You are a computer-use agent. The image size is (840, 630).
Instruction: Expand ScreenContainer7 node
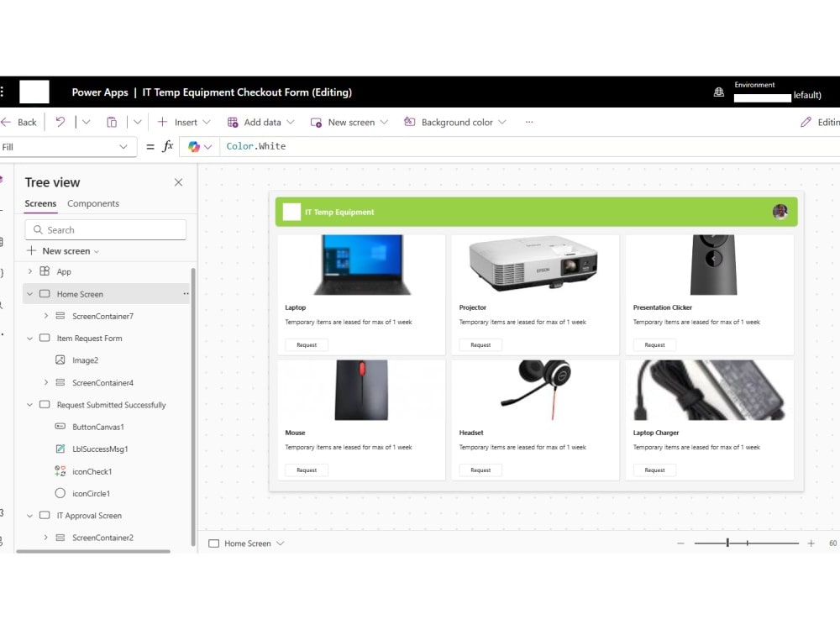tap(46, 316)
